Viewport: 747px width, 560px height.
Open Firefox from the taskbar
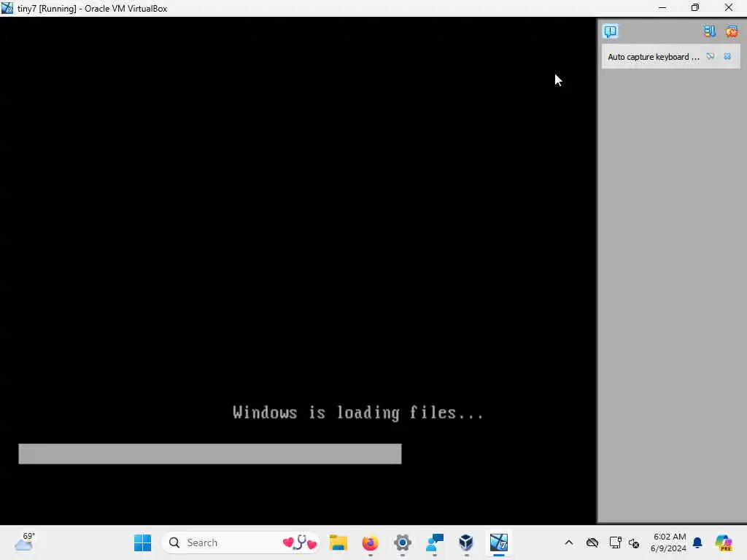click(370, 542)
